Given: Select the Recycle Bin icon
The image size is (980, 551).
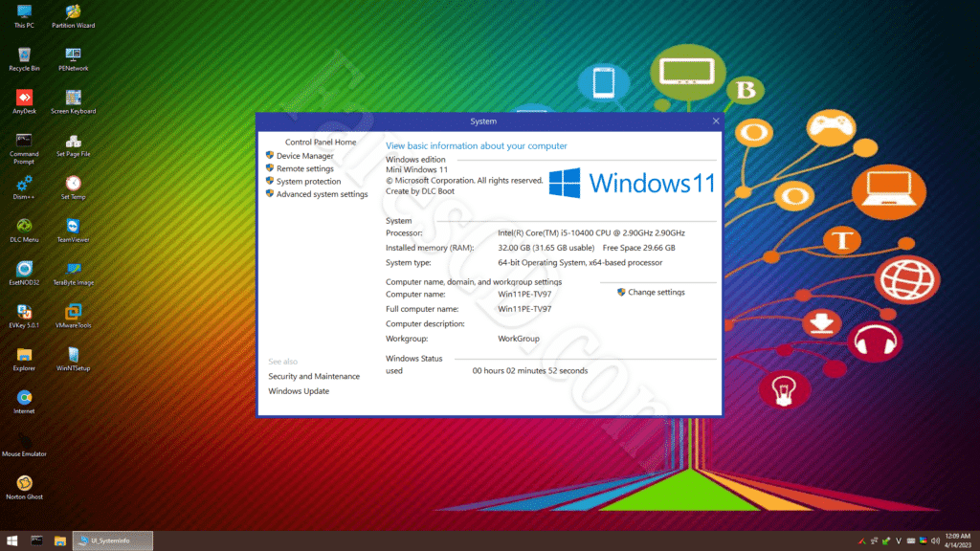Looking at the screenshot, I should [24, 58].
